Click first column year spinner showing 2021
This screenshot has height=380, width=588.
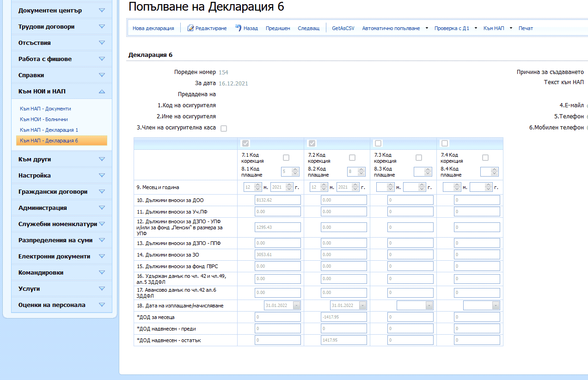point(282,187)
